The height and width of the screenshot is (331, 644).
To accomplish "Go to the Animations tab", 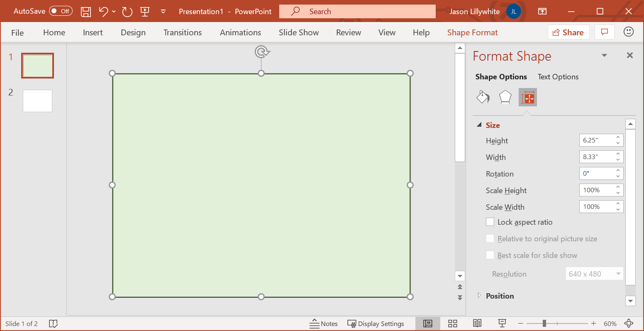I will click(x=241, y=32).
